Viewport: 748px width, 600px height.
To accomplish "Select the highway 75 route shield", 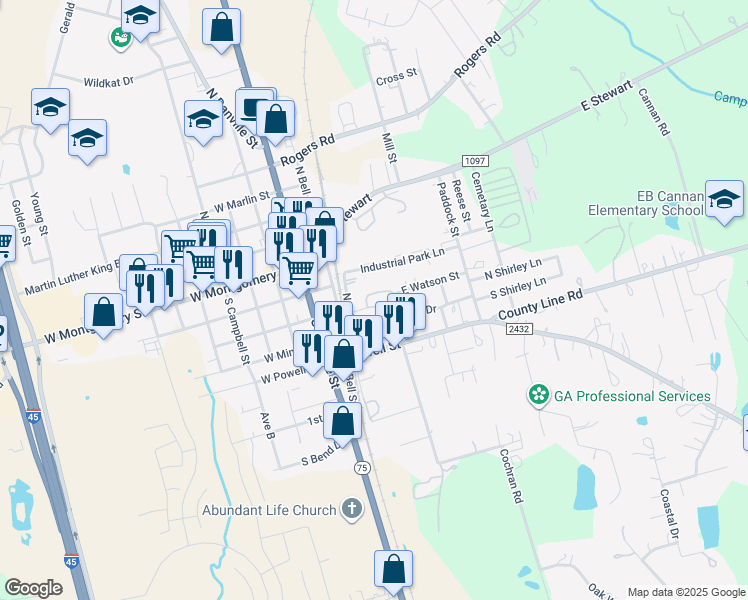I will pos(362,468).
